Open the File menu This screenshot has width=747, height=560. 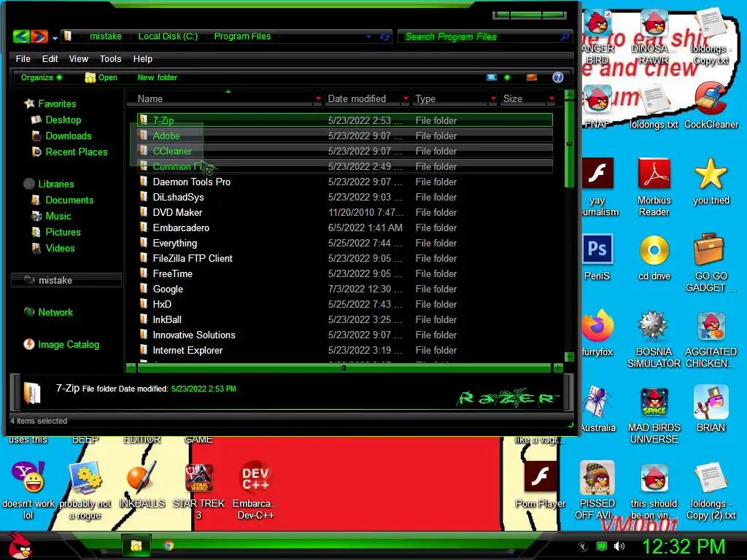[x=23, y=59]
